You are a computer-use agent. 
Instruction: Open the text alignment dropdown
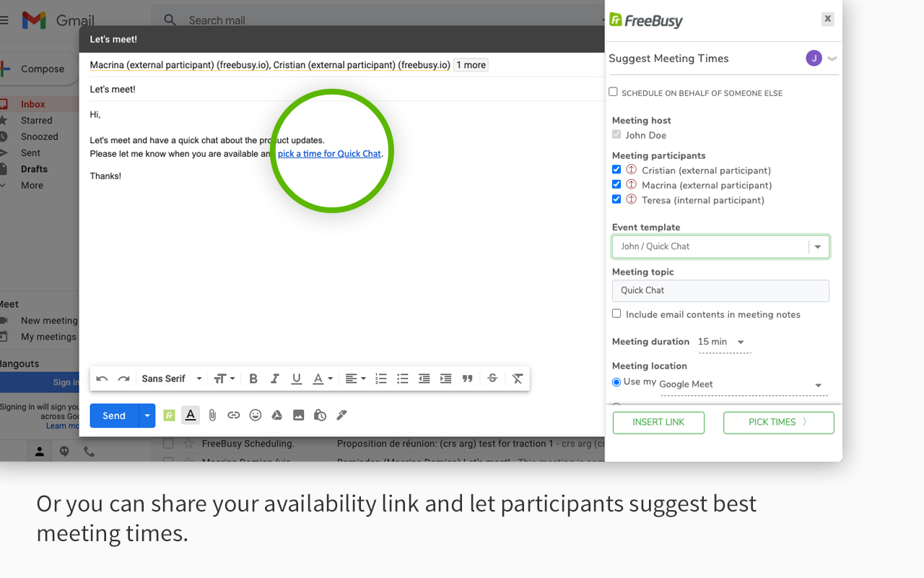click(x=355, y=379)
